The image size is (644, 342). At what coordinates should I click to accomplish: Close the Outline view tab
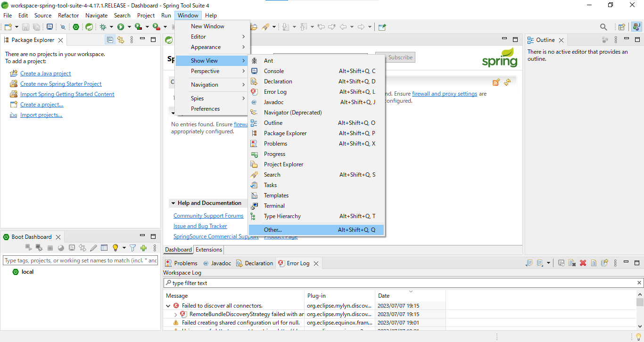(561, 40)
